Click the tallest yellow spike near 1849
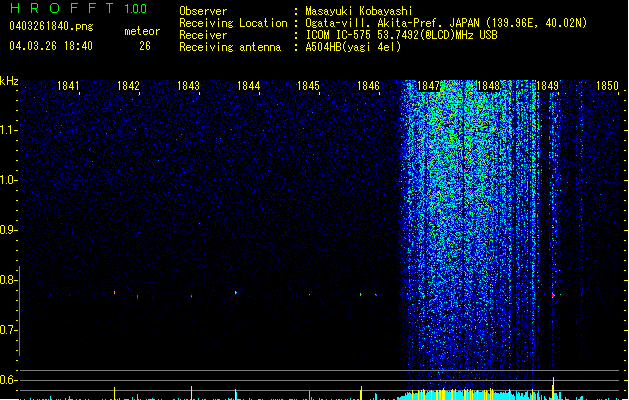 click(x=554, y=388)
